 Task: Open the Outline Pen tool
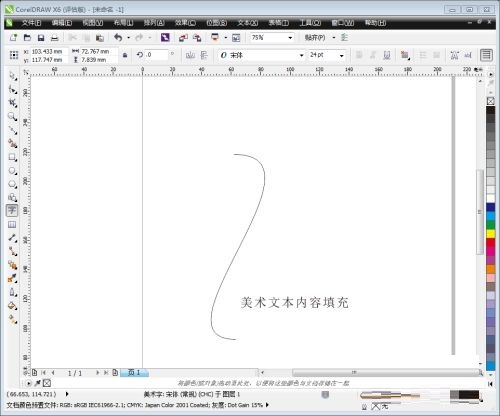pos(12,292)
